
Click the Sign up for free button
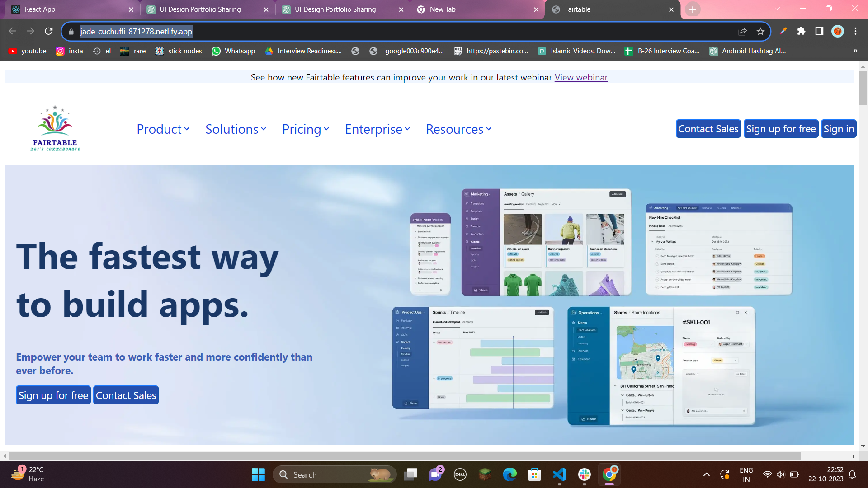(781, 128)
